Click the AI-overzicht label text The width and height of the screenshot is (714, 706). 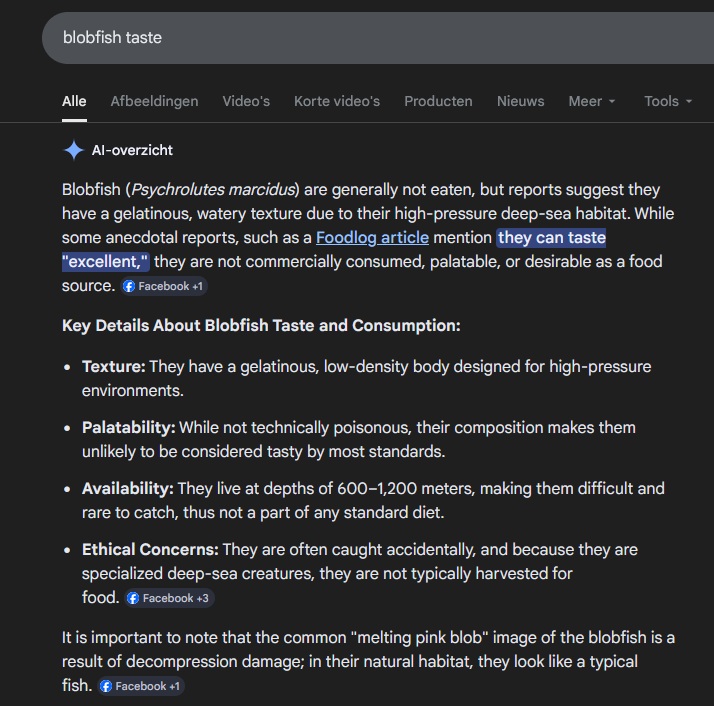click(x=132, y=150)
